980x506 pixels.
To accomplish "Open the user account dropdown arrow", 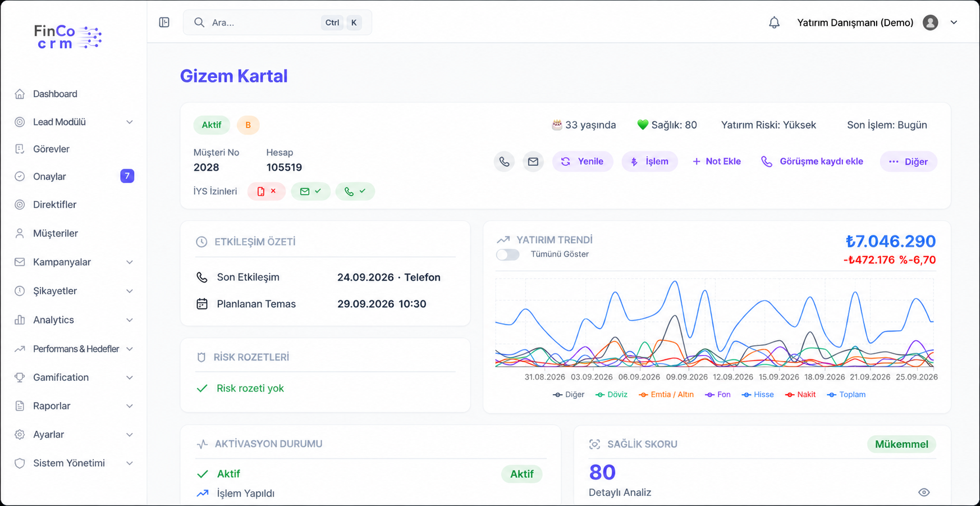I will [954, 22].
